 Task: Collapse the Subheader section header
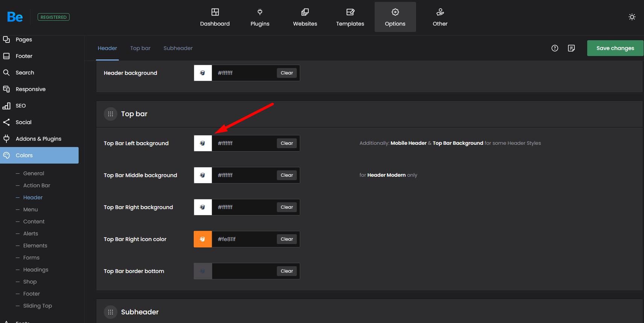(369, 311)
